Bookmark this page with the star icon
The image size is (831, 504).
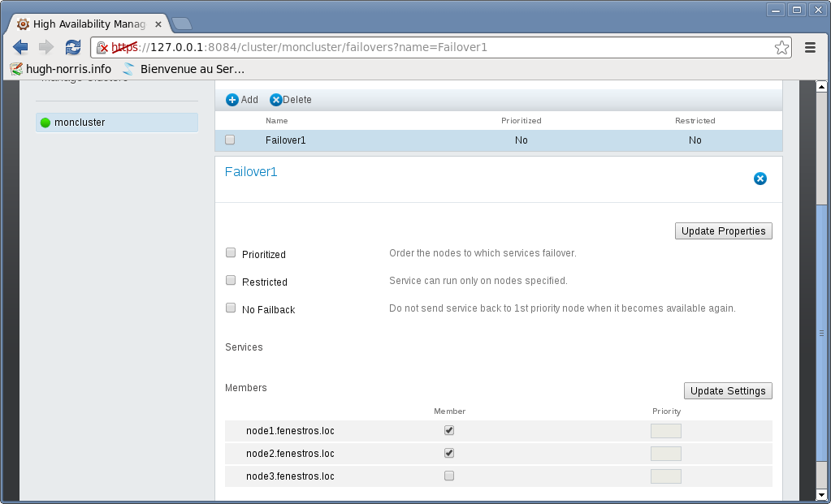pyautogui.click(x=781, y=47)
